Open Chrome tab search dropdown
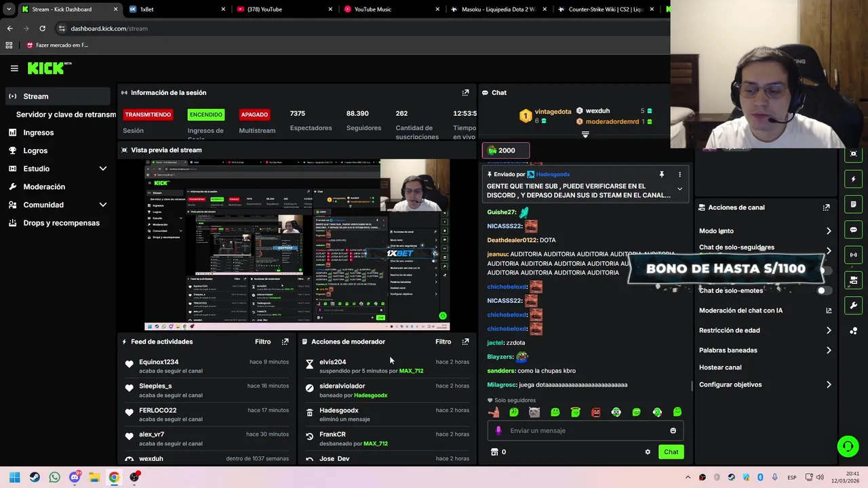Viewport: 868px width, 488px height. click(x=9, y=9)
